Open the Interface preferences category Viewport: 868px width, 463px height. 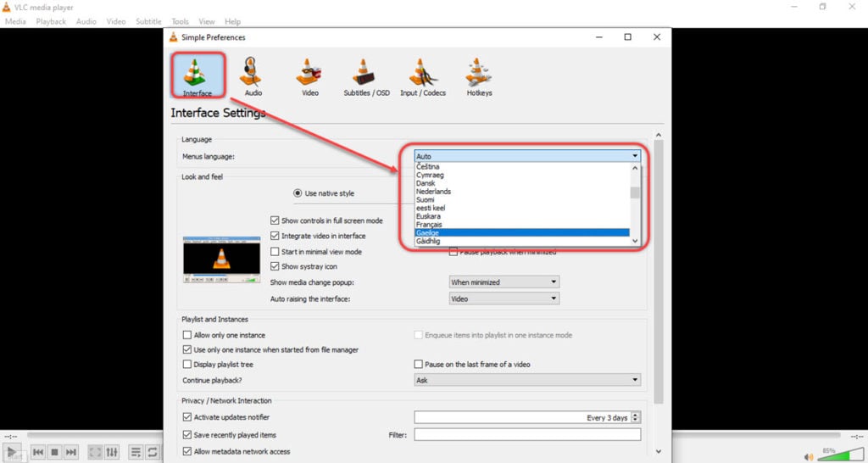point(198,75)
